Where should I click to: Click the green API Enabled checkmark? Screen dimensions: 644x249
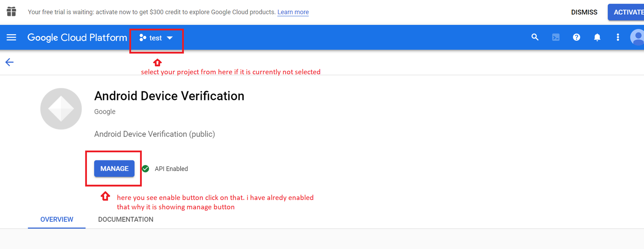coord(146,169)
